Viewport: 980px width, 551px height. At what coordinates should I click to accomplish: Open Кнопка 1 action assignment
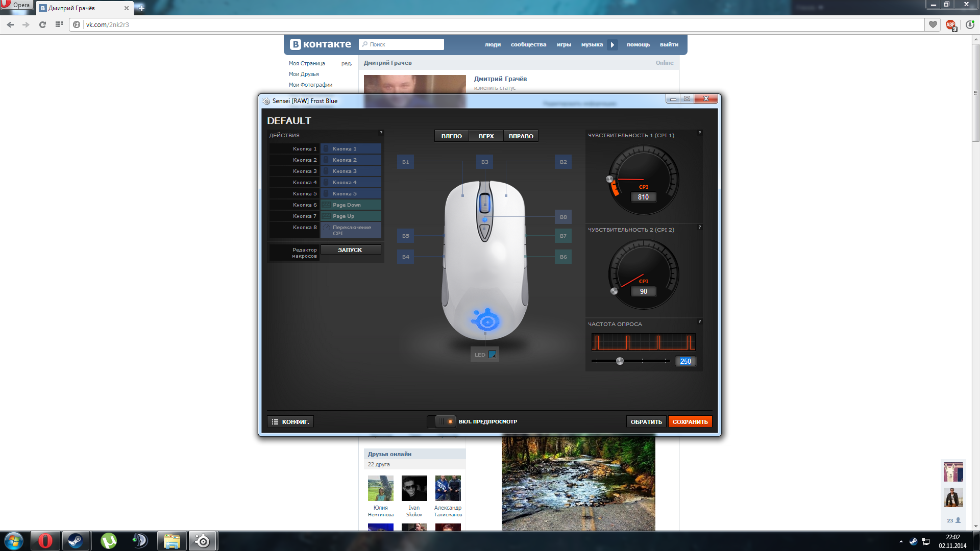[x=351, y=149]
